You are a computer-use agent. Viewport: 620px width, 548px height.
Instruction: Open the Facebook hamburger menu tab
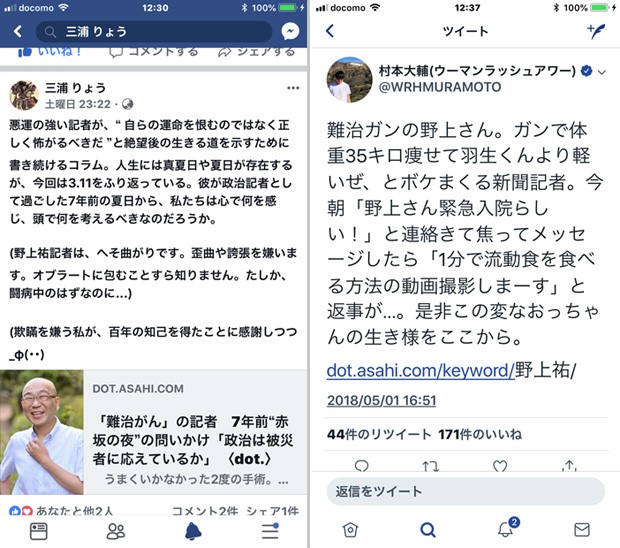click(270, 531)
